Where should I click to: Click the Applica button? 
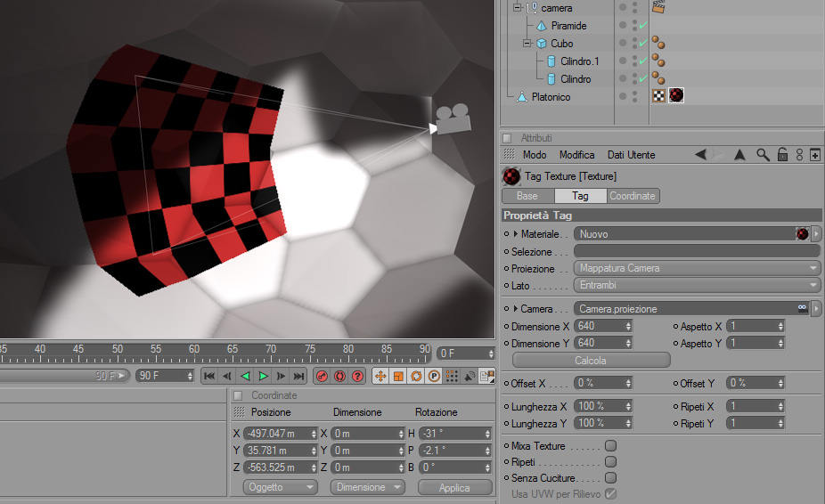pyautogui.click(x=454, y=488)
